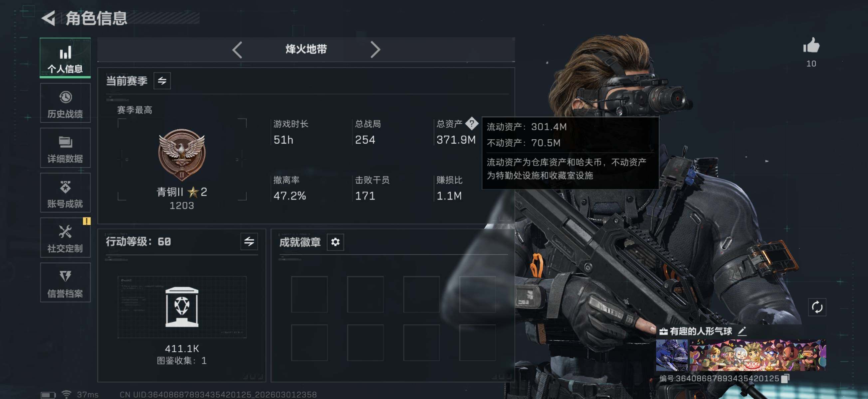Open 信誉档案 reputation file
This screenshot has width=868, height=399.
[65, 283]
